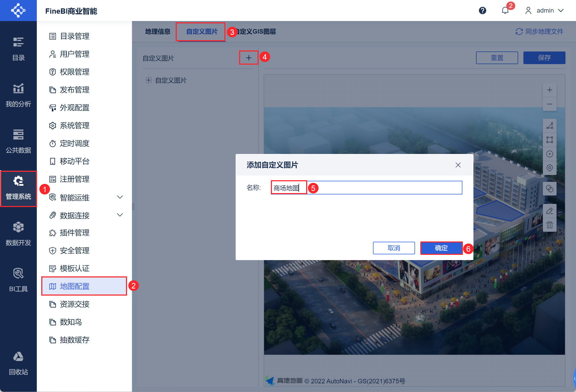
Task: Click the overlapping circles map tool
Action: (x=549, y=189)
